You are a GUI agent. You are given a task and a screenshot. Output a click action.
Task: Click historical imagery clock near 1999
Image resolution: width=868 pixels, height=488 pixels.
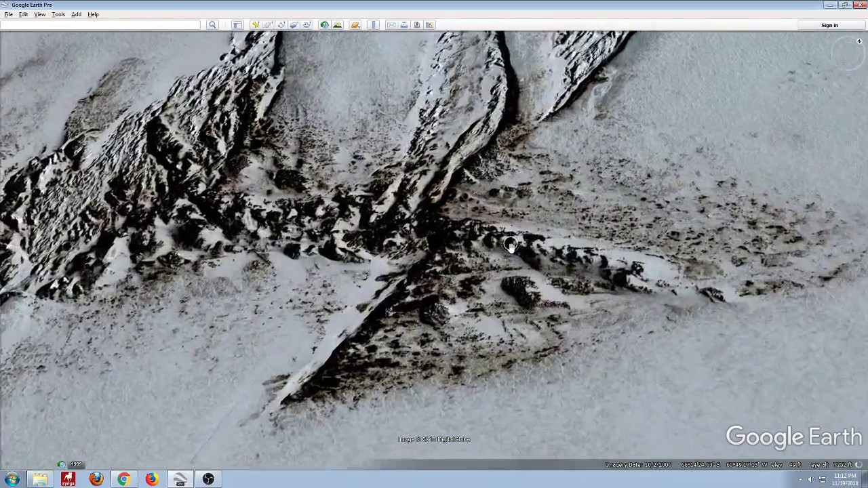click(62, 464)
